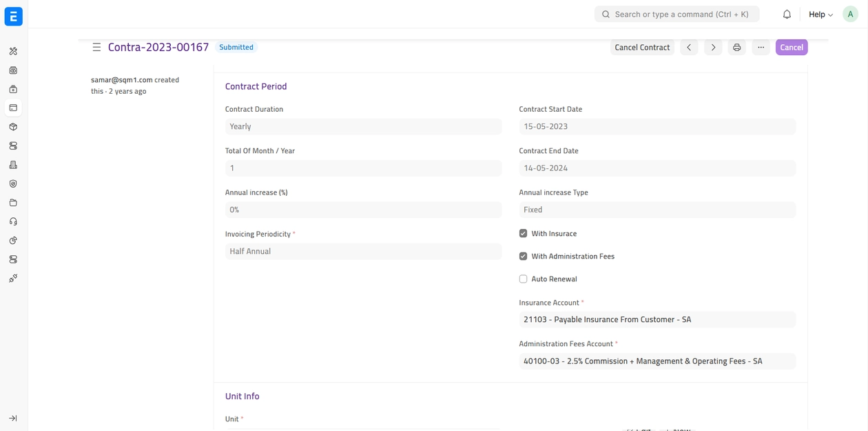The width and height of the screenshot is (868, 431).
Task: Open the Help dropdown menu
Action: coord(820,14)
